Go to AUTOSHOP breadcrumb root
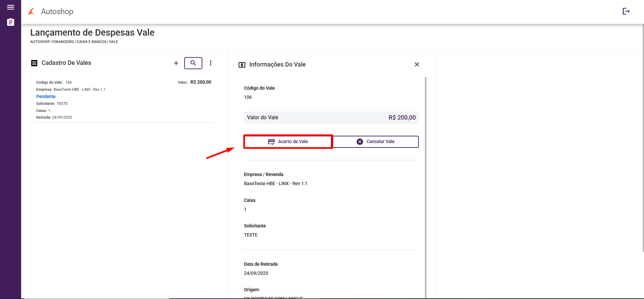Screen dimensions: 644x299 (x=40, y=42)
